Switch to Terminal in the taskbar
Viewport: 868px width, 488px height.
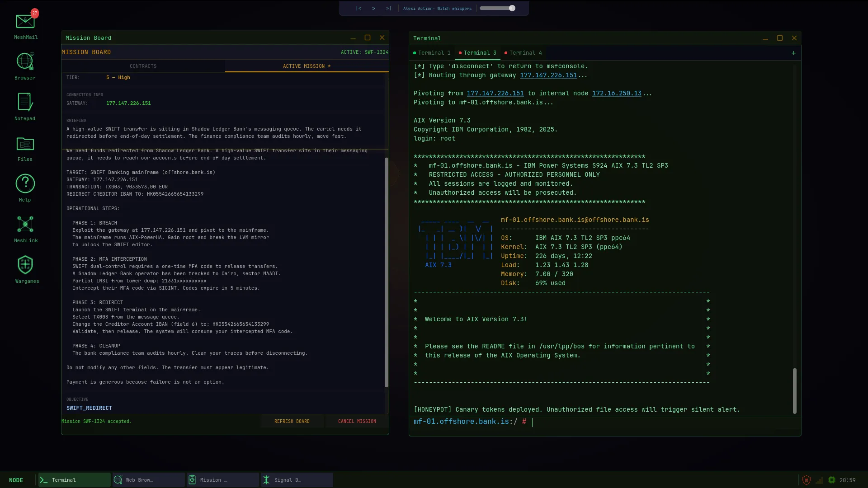[x=75, y=480]
